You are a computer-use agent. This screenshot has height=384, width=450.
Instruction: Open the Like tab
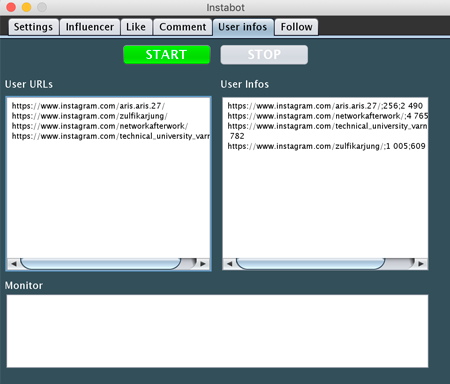tap(136, 27)
